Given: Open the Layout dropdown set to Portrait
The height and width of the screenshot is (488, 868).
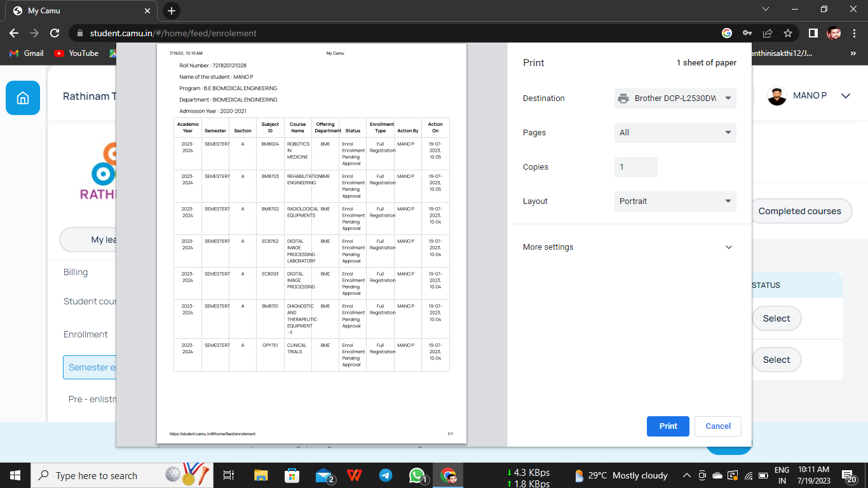Looking at the screenshot, I should [675, 201].
